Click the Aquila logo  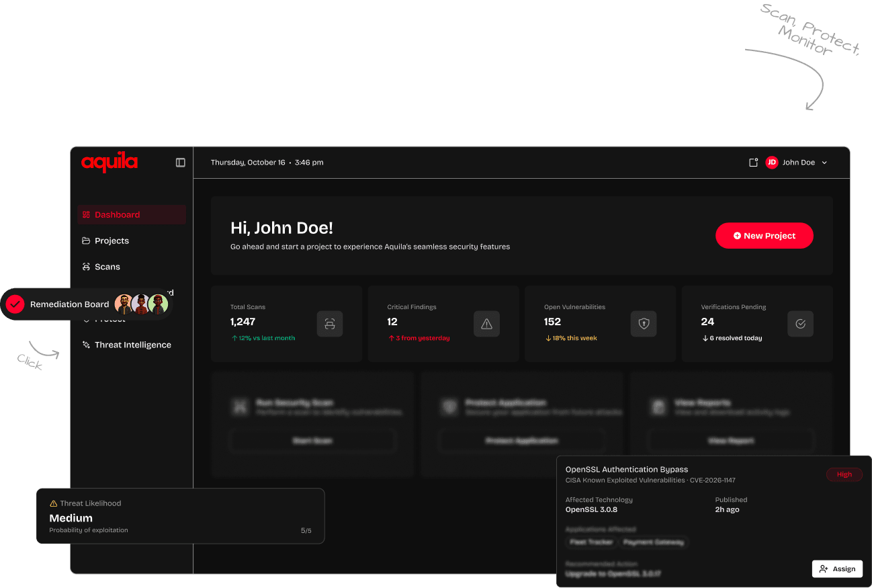point(110,163)
